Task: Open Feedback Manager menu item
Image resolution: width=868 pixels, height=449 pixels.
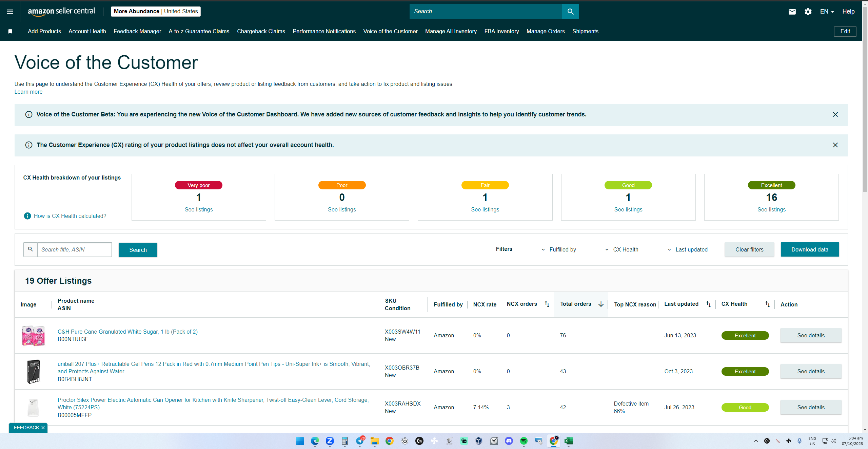Action: [x=137, y=31]
